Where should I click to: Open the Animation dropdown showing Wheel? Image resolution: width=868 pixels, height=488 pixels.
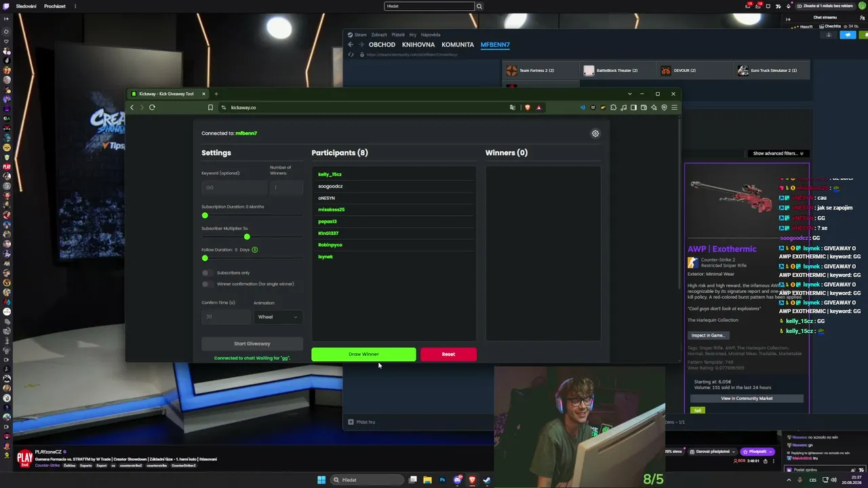[277, 317]
